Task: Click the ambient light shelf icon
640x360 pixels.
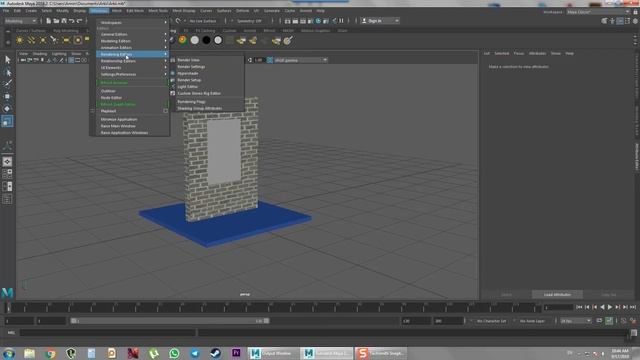Action: [x=19, y=40]
